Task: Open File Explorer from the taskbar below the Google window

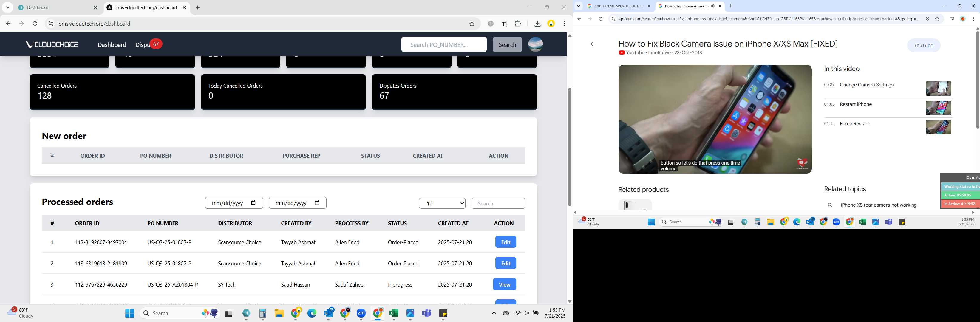Action: pyautogui.click(x=770, y=222)
